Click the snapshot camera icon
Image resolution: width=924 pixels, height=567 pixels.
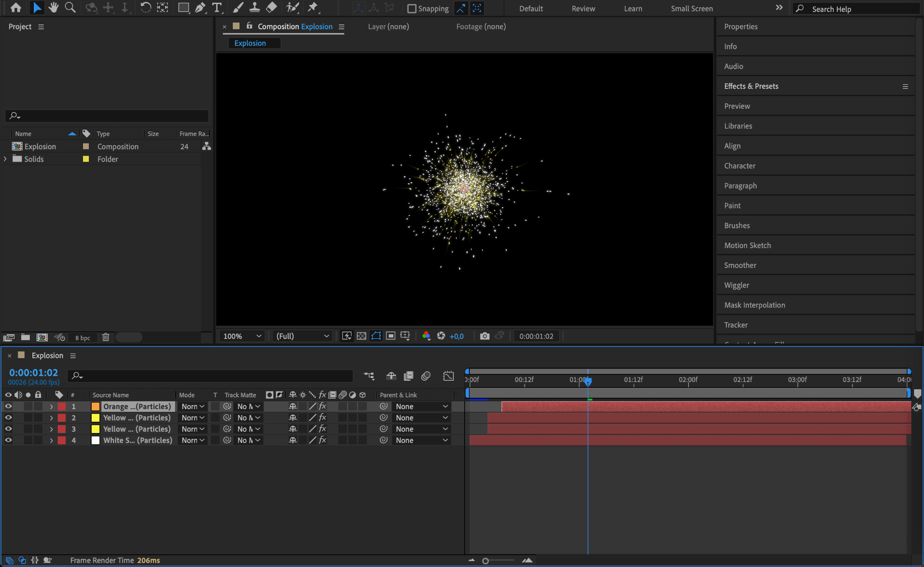pos(485,336)
